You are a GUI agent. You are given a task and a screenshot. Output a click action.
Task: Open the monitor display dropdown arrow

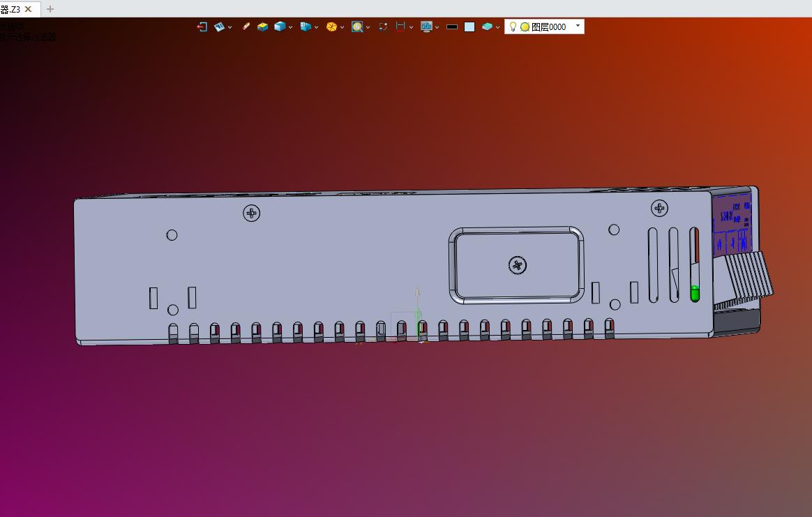[x=437, y=27]
